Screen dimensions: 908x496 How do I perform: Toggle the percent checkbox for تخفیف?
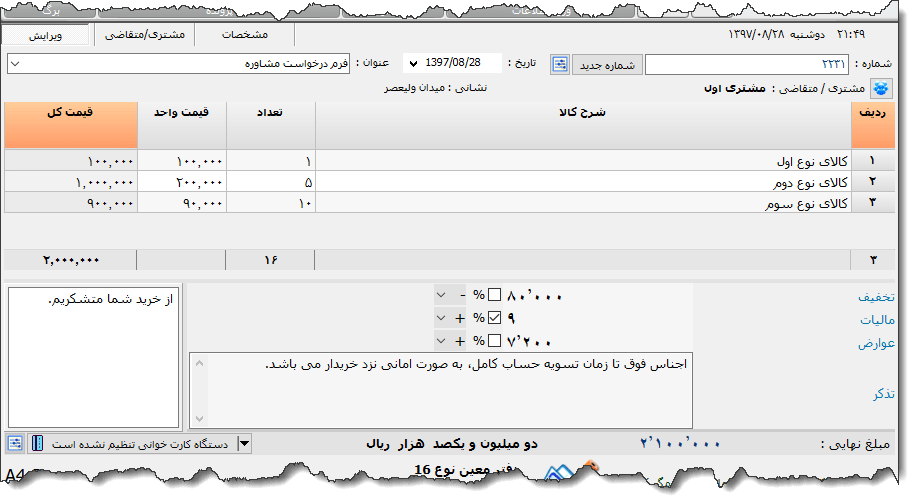pos(494,295)
